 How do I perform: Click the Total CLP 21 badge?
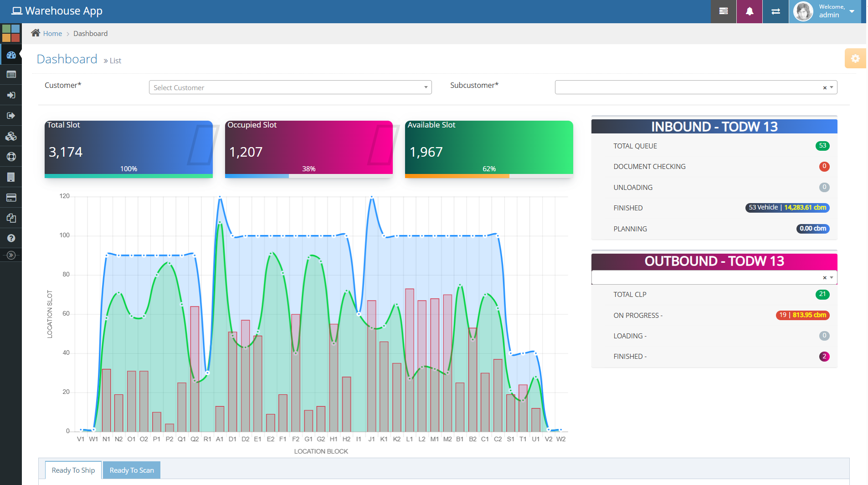822,294
